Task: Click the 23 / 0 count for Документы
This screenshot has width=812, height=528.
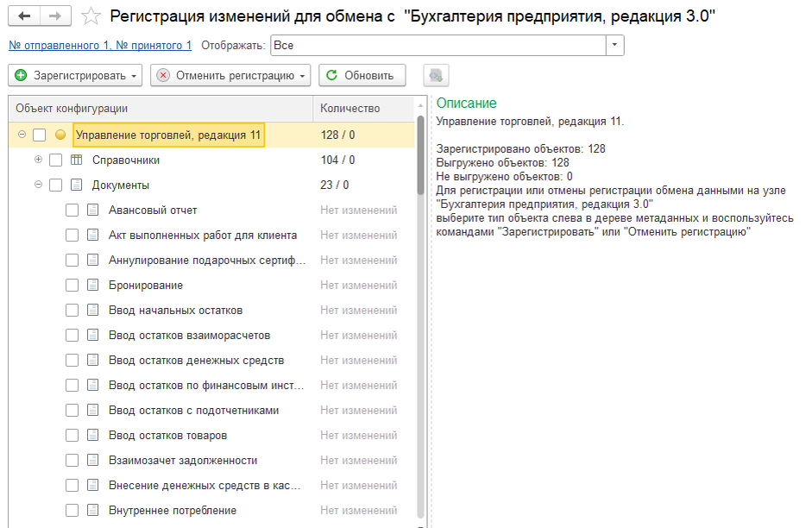Action: 335,185
